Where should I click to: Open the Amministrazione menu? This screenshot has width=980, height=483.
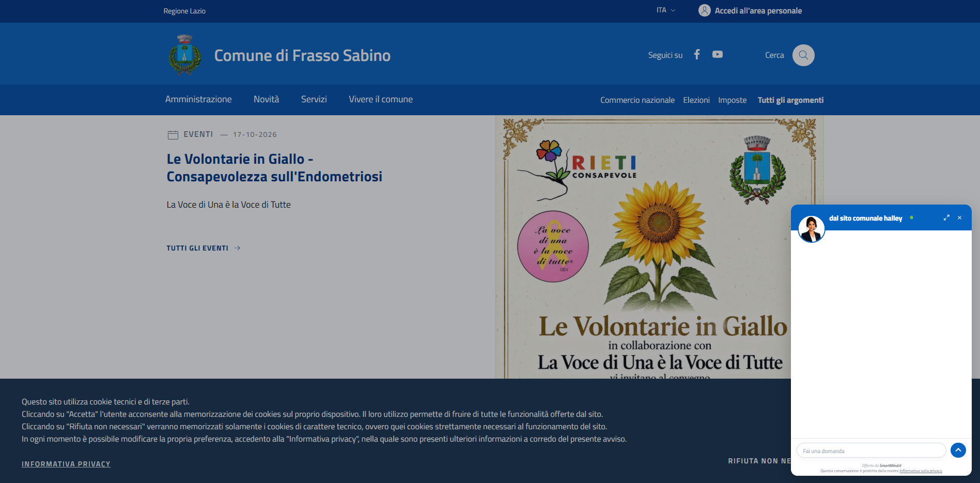pyautogui.click(x=198, y=99)
